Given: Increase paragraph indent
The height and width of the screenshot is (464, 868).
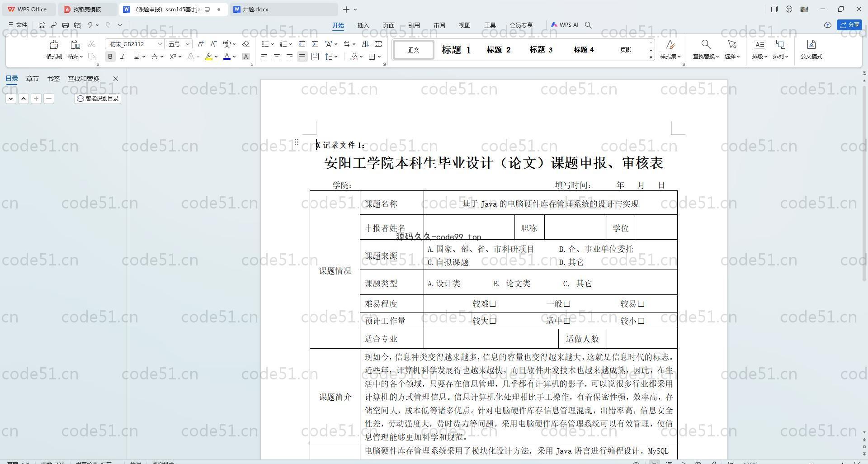Looking at the screenshot, I should [x=315, y=44].
